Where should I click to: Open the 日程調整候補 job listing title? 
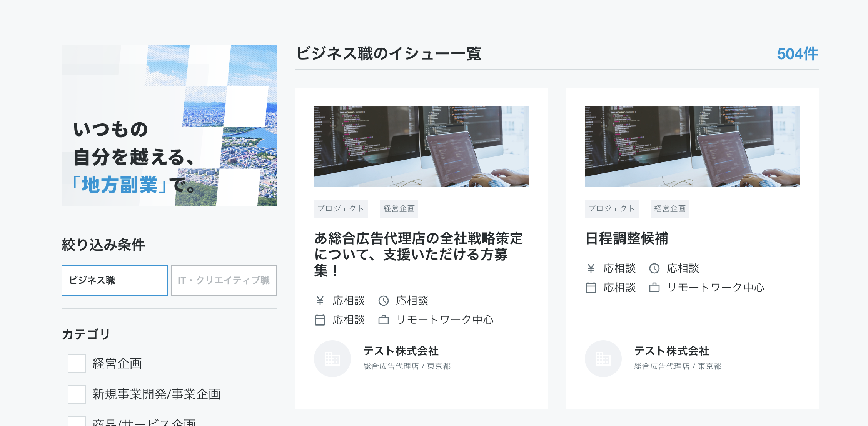coord(626,238)
